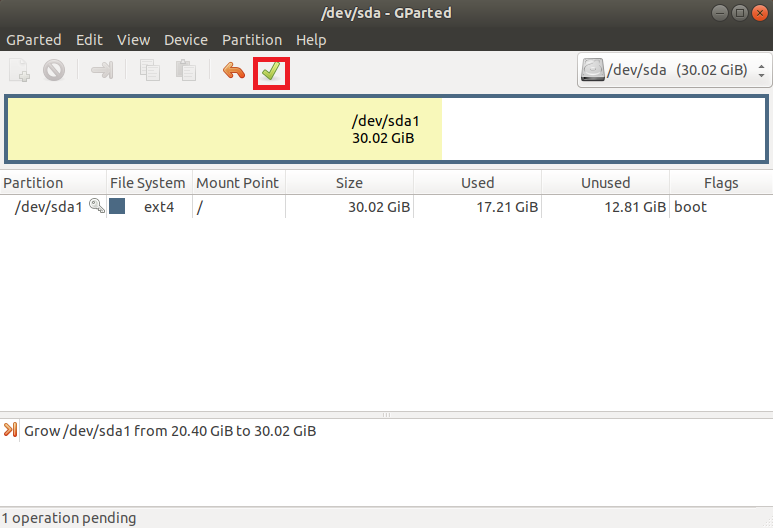Image resolution: width=773 pixels, height=528 pixels.
Task: Click the Copy partition toolbar icon
Action: [x=149, y=70]
